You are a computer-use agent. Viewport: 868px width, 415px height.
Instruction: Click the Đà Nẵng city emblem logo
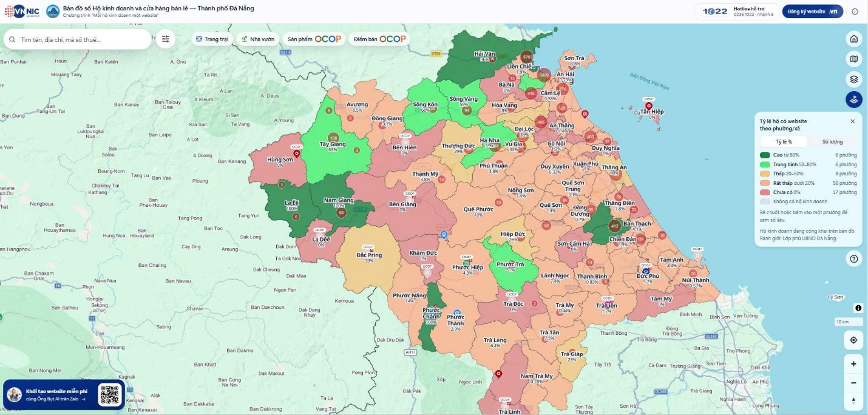click(x=53, y=12)
